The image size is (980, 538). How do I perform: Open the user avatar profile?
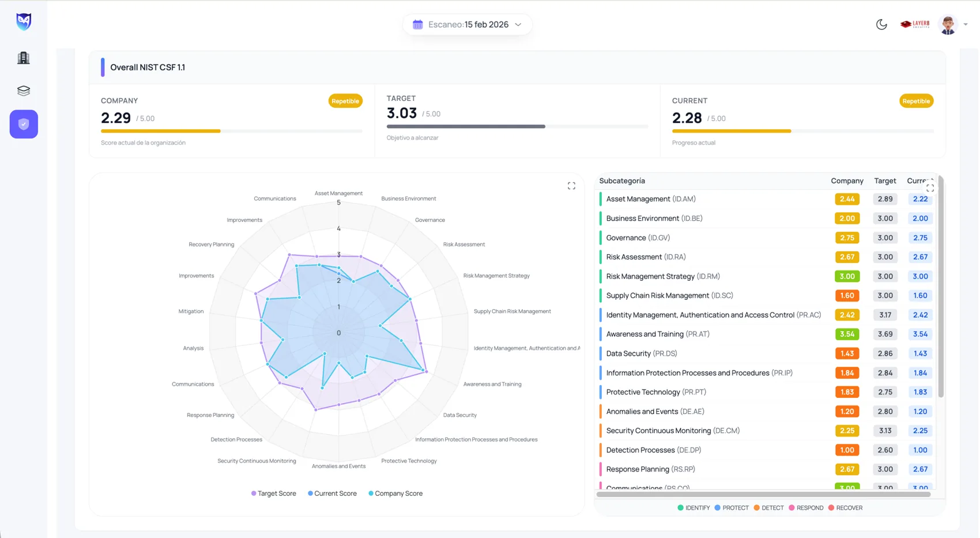[948, 24]
